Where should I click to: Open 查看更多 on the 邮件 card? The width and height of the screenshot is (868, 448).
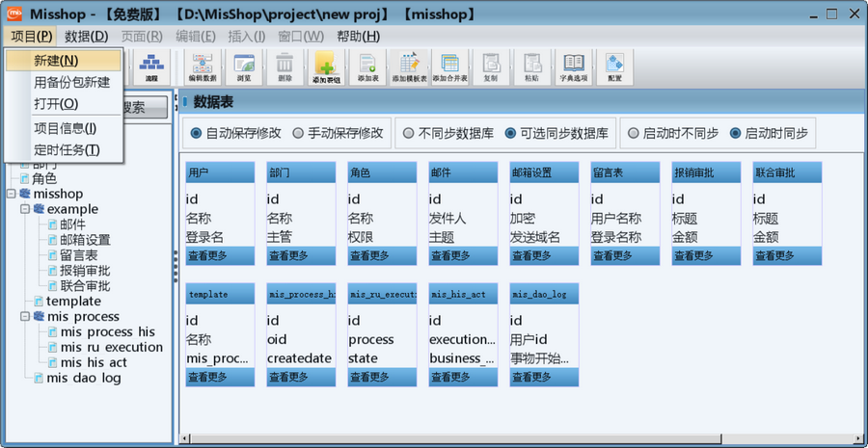(x=463, y=256)
